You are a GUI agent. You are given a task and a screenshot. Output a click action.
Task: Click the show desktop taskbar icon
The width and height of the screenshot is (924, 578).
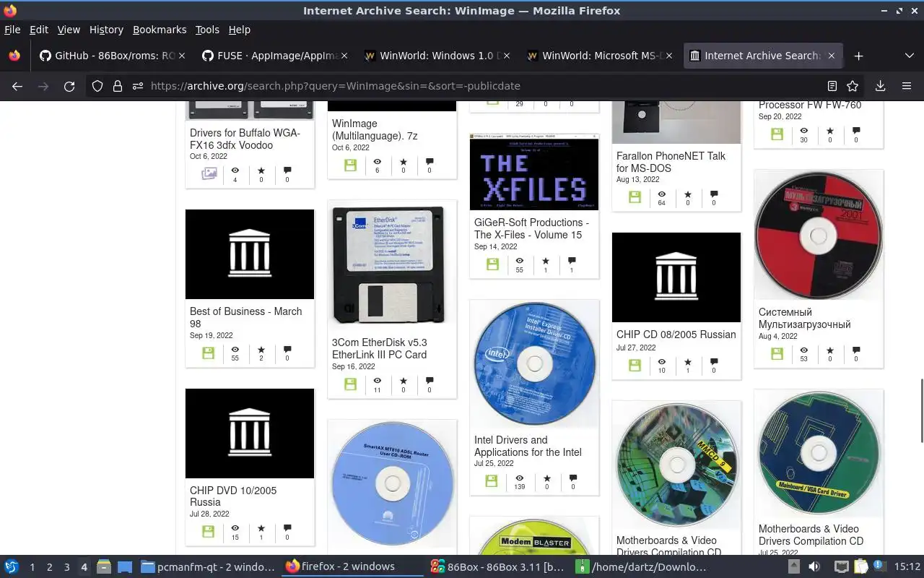pyautogui.click(x=124, y=566)
